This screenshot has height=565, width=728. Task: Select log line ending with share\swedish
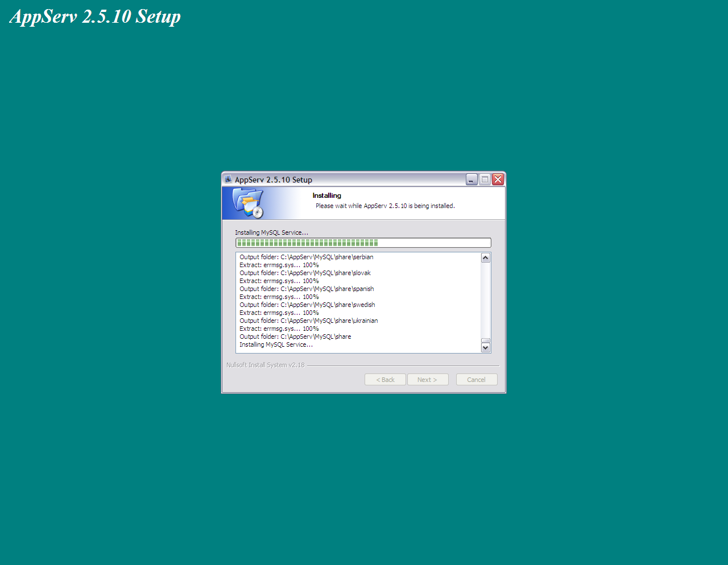click(x=307, y=305)
